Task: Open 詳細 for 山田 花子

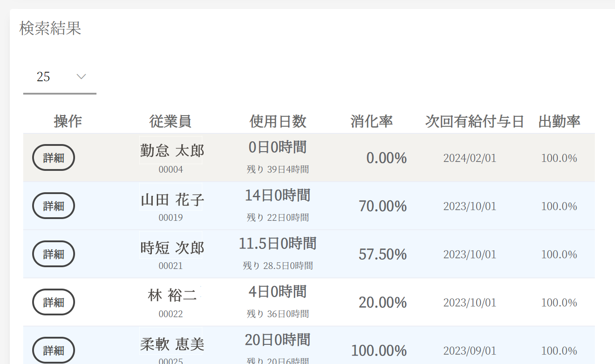Action: [x=54, y=206]
